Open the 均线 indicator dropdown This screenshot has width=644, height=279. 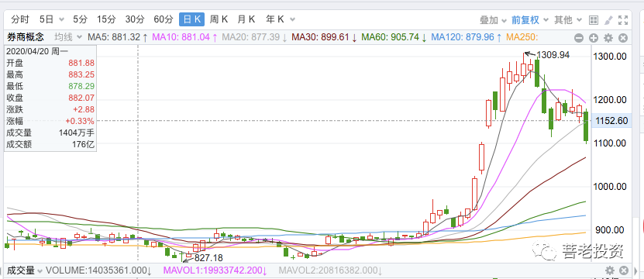point(68,37)
